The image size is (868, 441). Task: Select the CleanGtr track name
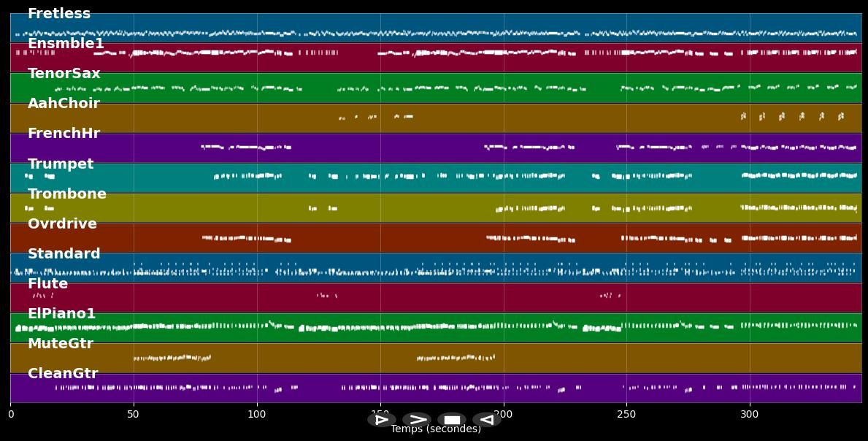(63, 374)
